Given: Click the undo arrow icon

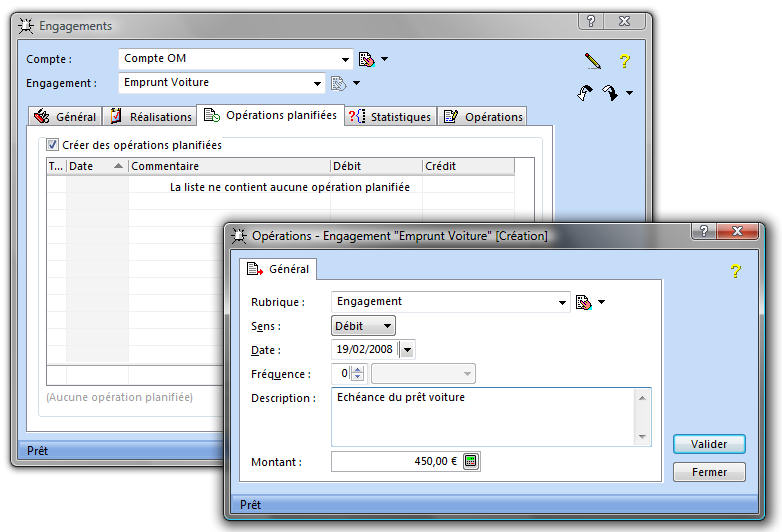Looking at the screenshot, I should coord(586,92).
